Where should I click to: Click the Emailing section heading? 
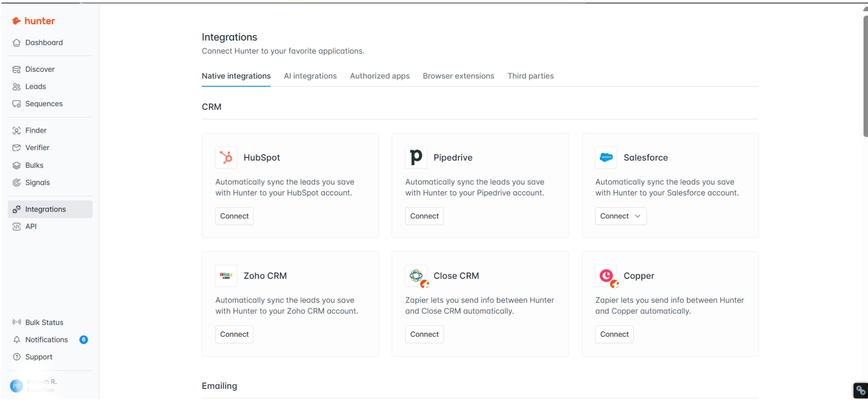point(219,386)
